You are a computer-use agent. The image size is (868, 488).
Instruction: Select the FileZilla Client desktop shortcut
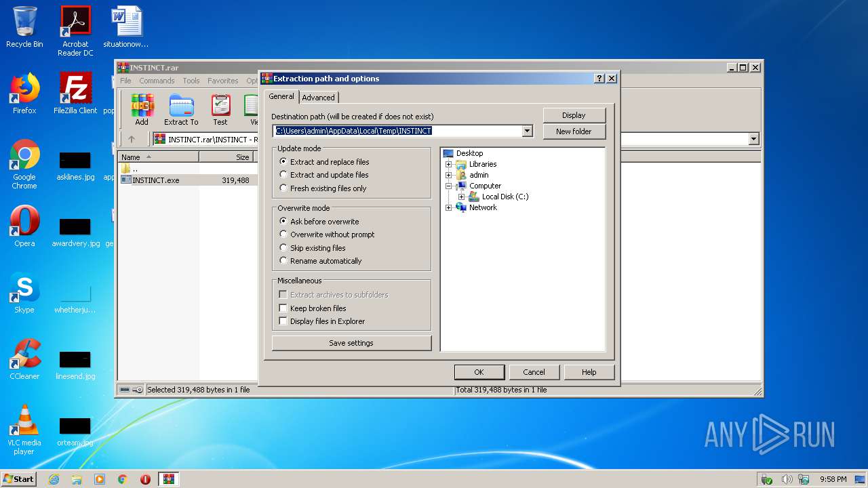pos(75,94)
